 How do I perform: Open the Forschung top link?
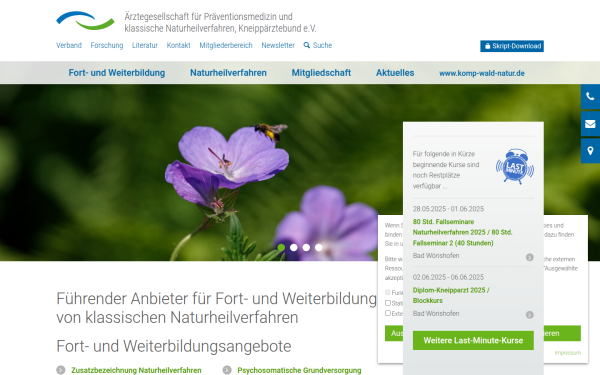pos(107,45)
